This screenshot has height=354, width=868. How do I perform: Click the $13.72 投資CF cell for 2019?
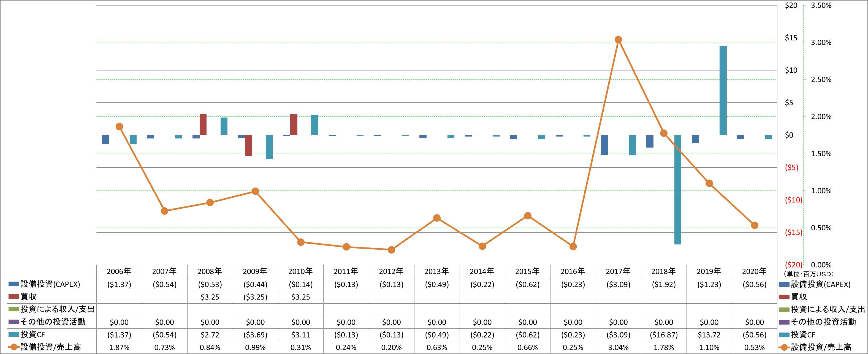click(x=709, y=335)
